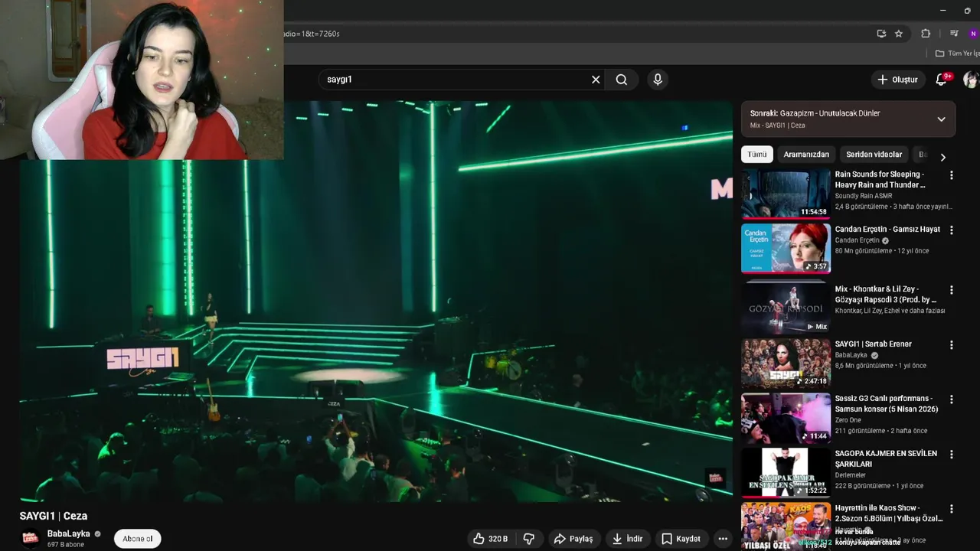The image size is (980, 551).
Task: Like the video with thumbs up 320 B
Action: point(490,539)
